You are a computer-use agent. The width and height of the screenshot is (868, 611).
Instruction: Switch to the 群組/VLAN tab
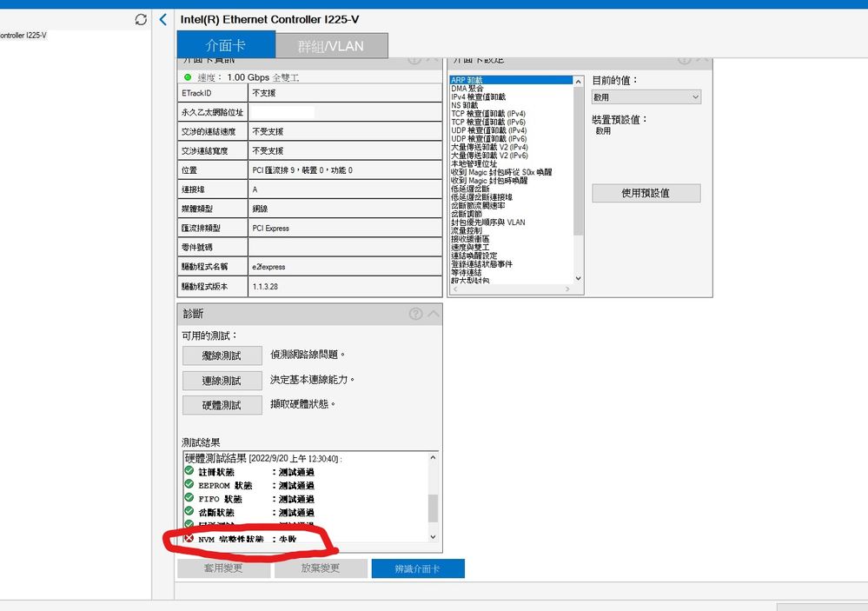(331, 44)
